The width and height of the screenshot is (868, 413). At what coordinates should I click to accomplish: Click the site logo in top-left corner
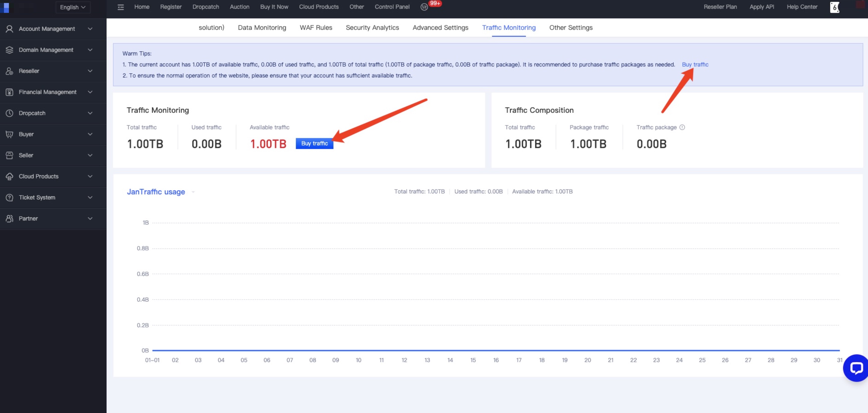(5, 7)
